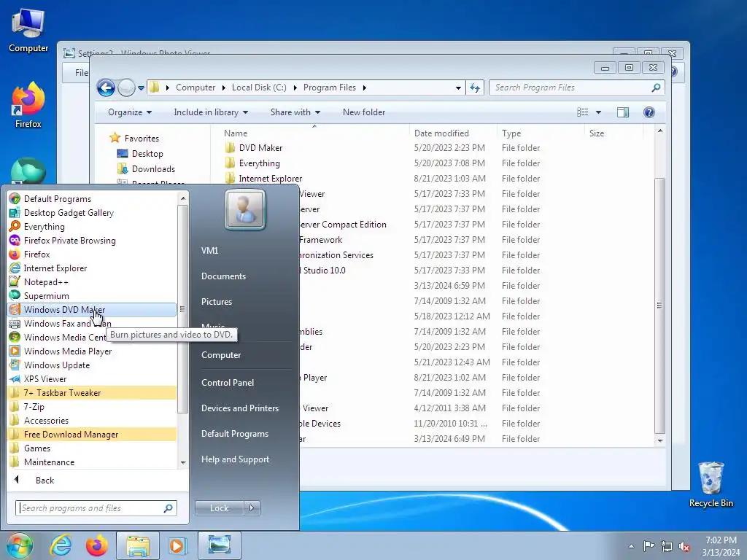
Task: Open the Include in library menu
Action: click(211, 112)
